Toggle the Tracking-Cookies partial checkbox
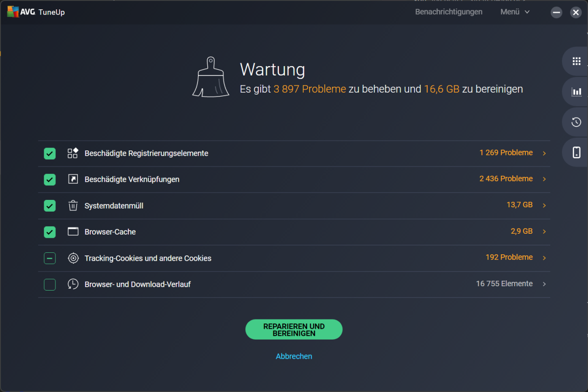This screenshot has width=588, height=392. pyautogui.click(x=50, y=258)
